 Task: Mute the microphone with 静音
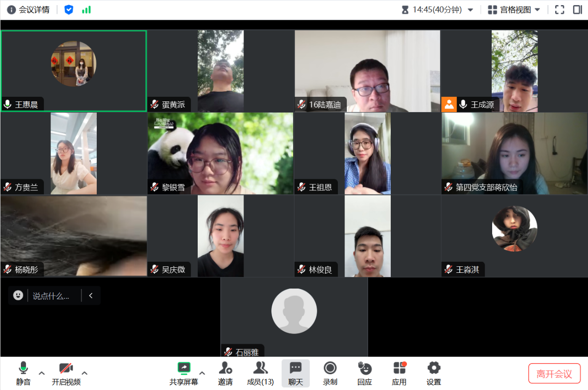(23, 373)
